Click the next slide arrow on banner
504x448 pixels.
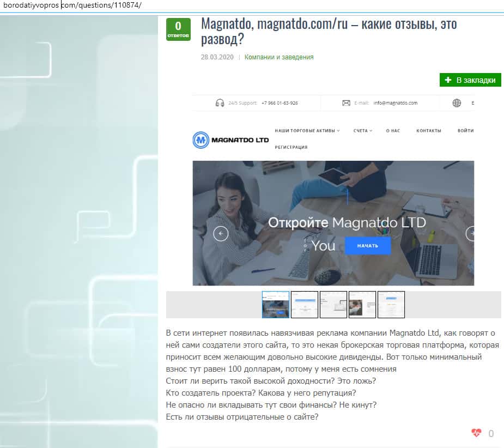pos(470,233)
